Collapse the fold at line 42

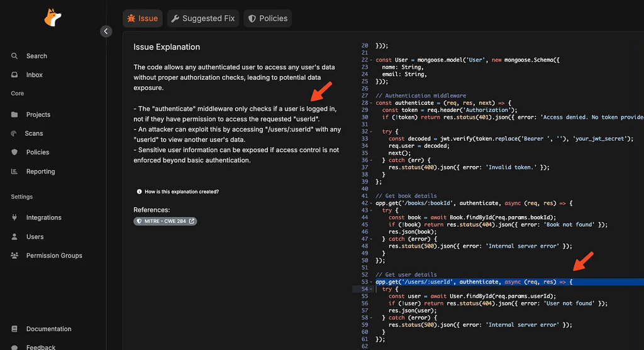(x=371, y=203)
